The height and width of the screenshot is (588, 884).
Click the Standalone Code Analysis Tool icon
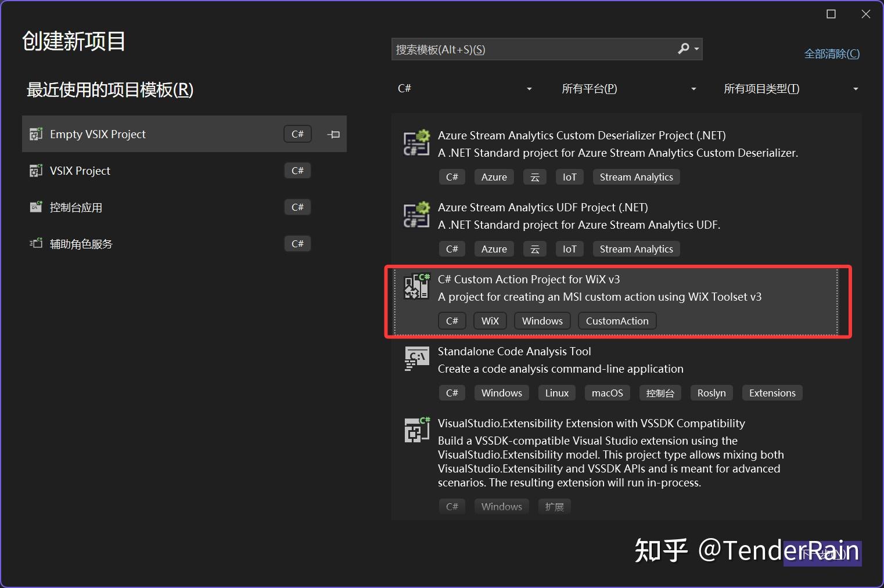click(416, 358)
